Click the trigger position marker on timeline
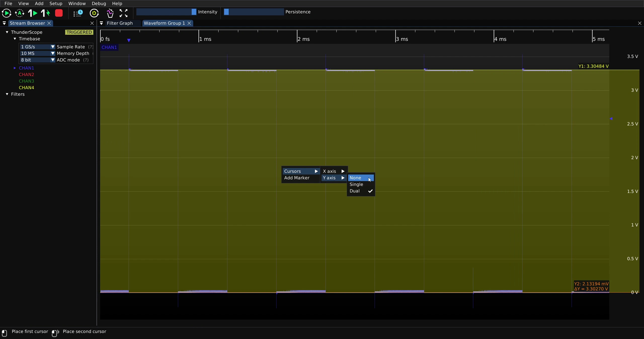The image size is (644, 339). pyautogui.click(x=129, y=40)
